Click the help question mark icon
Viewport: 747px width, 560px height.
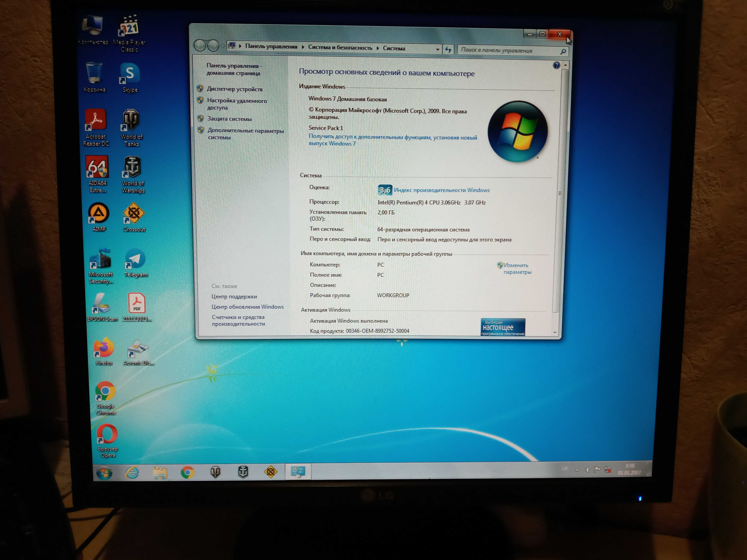(x=556, y=65)
